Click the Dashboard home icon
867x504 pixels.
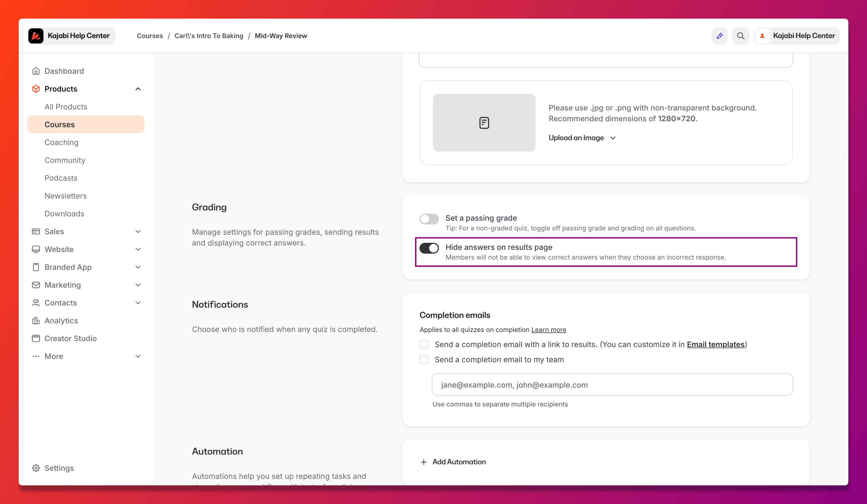point(36,71)
